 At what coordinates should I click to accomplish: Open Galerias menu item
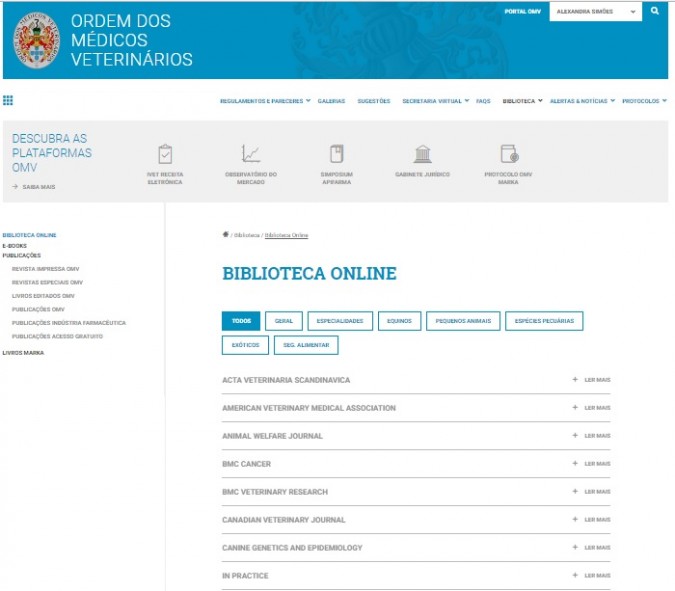point(331,101)
